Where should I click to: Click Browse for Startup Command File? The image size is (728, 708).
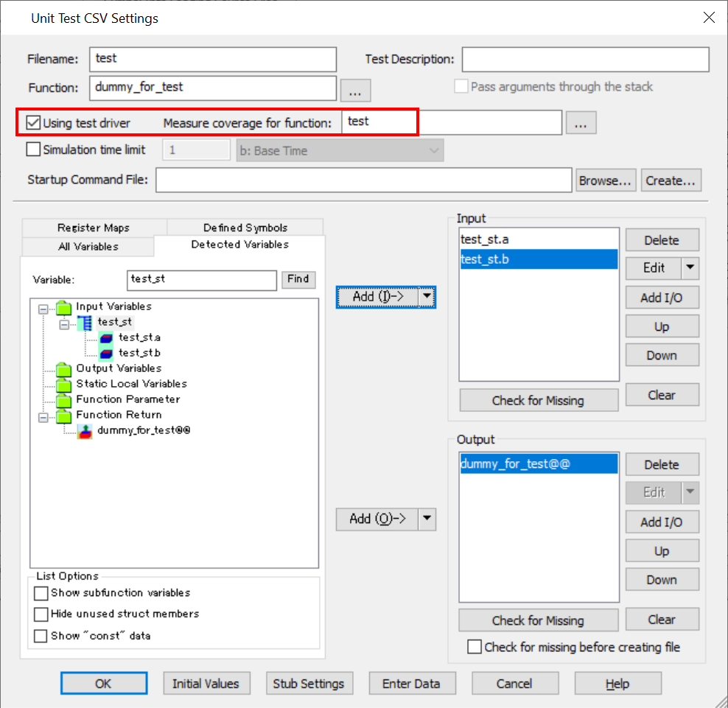point(606,180)
